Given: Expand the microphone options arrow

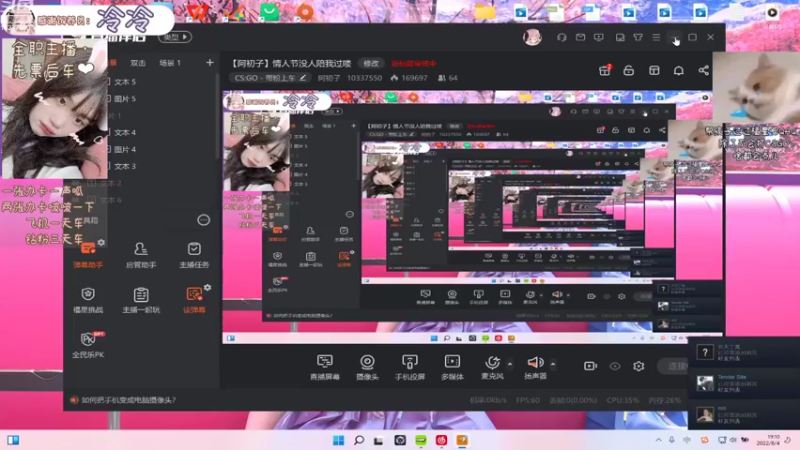Looking at the screenshot, I should click(510, 364).
